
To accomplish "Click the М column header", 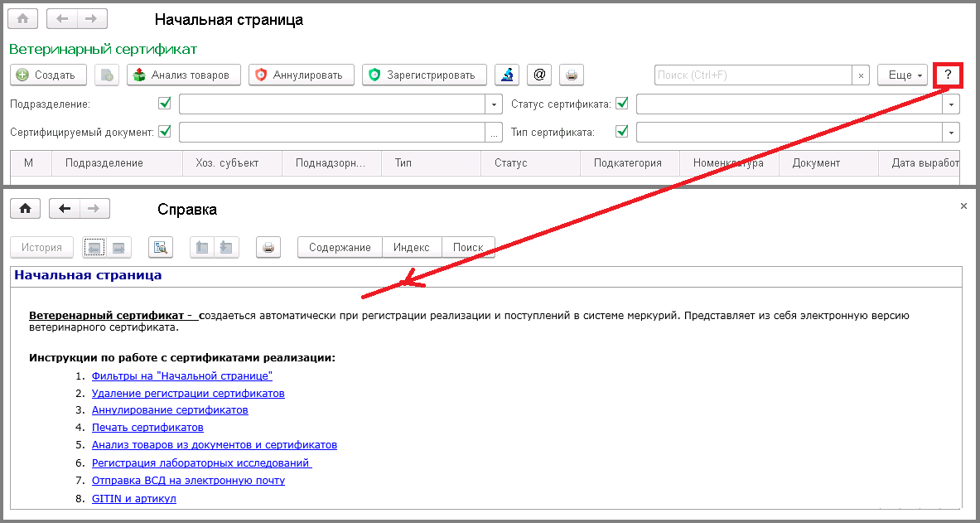I will pyautogui.click(x=31, y=163).
